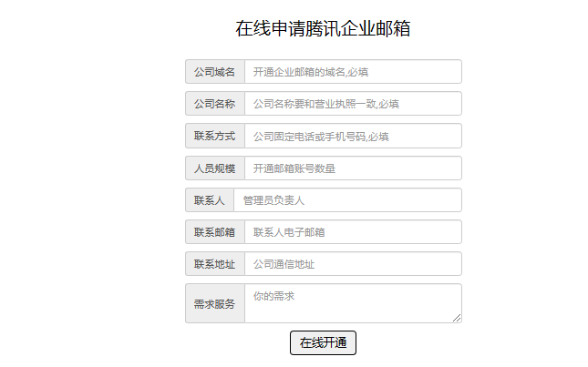Click the 联系人 input field
This screenshot has height=367, width=588.
click(346, 200)
